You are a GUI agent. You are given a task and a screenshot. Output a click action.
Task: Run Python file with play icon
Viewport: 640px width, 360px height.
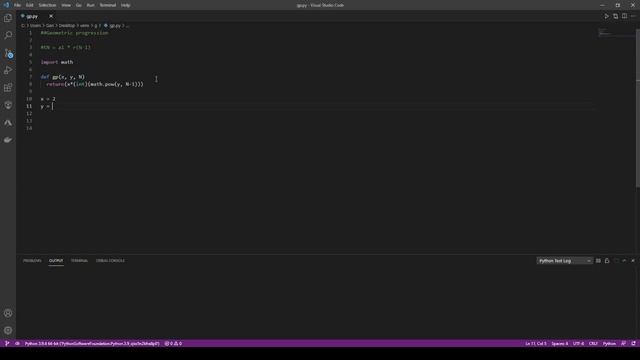click(x=606, y=16)
